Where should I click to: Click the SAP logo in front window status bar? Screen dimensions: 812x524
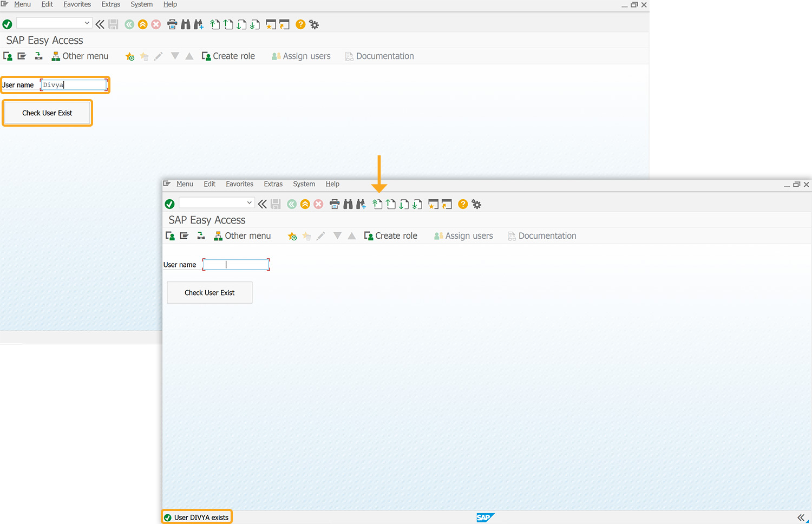pos(485,518)
